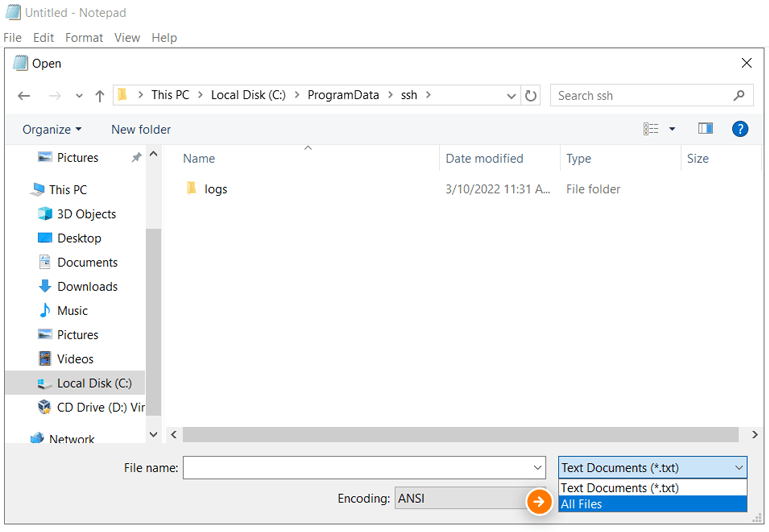The height and width of the screenshot is (532, 769).
Task: Click the 3/10/2022 date cell
Action: tap(497, 189)
